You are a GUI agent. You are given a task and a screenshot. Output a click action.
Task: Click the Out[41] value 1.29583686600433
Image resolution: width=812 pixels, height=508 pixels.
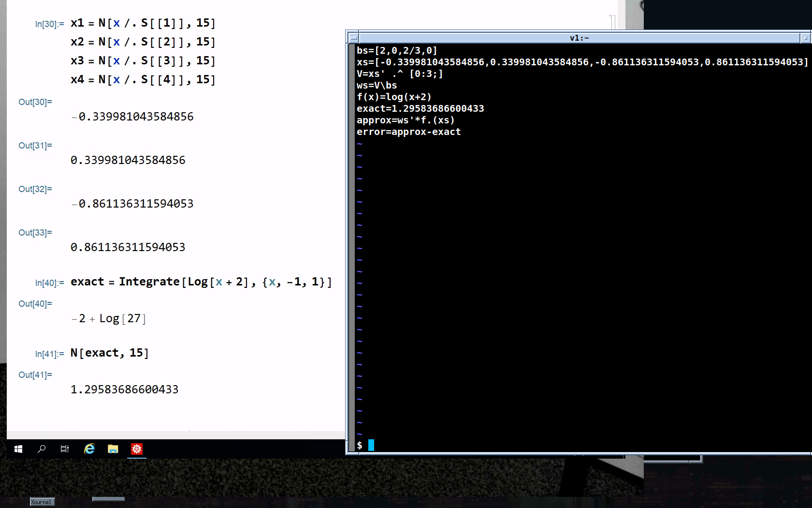coord(125,389)
